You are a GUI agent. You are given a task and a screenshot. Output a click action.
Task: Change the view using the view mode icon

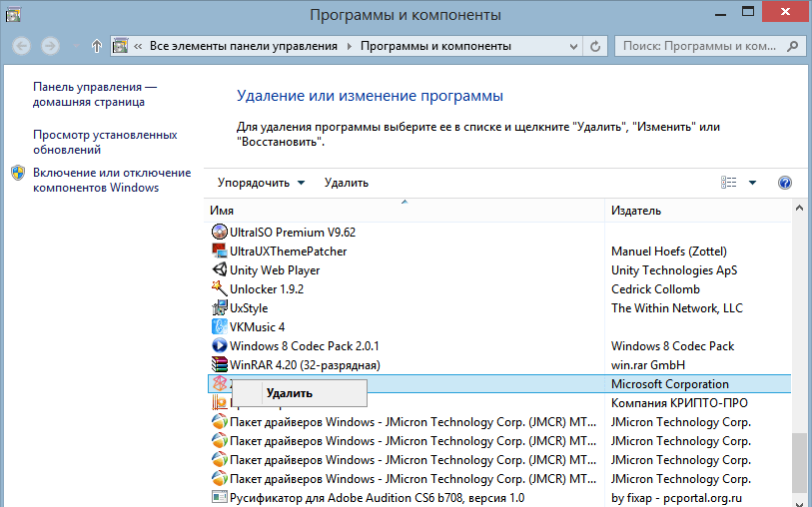[728, 183]
